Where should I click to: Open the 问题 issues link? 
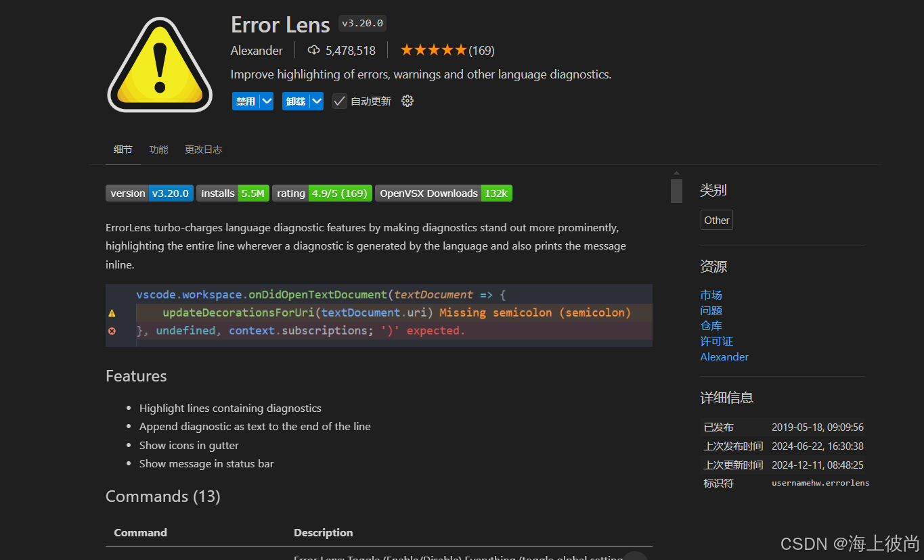711,310
